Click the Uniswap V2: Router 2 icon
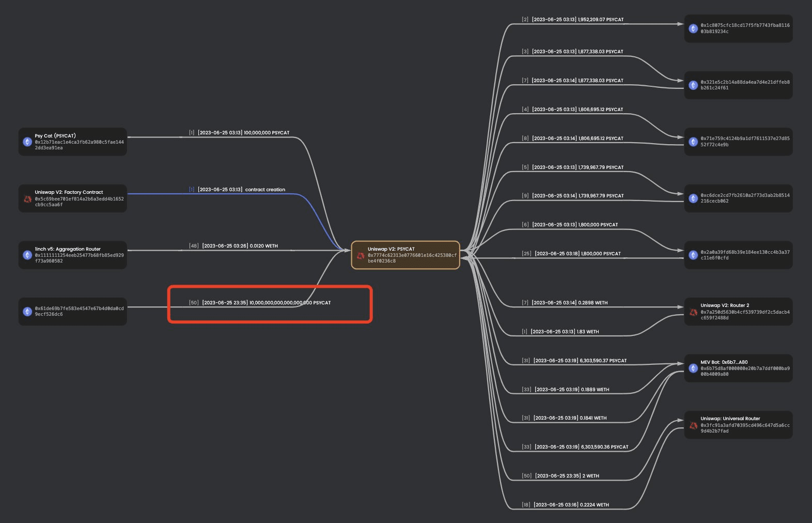 click(693, 312)
